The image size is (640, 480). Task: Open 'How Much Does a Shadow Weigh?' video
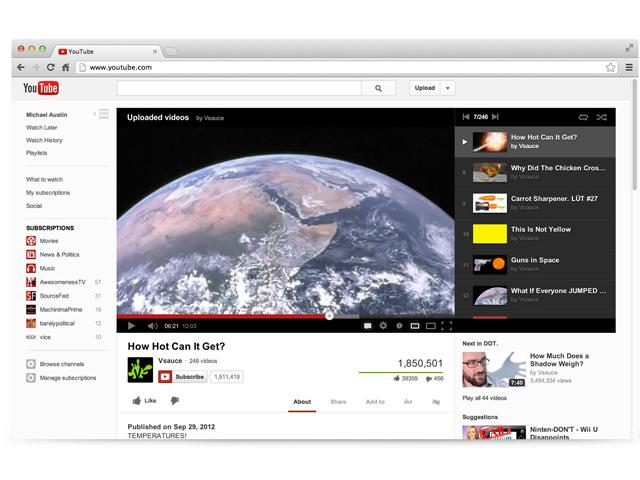point(559,360)
